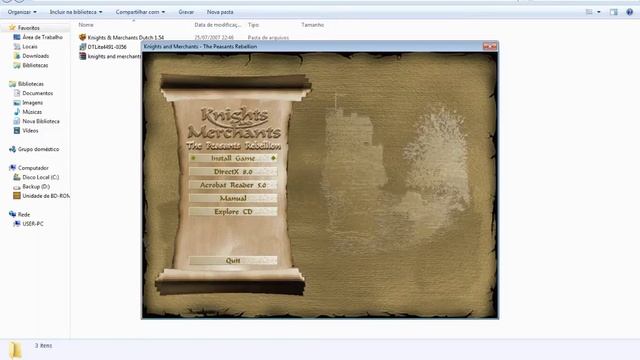Select the knights and merchants archive file
The image size is (640, 360).
[x=114, y=56]
